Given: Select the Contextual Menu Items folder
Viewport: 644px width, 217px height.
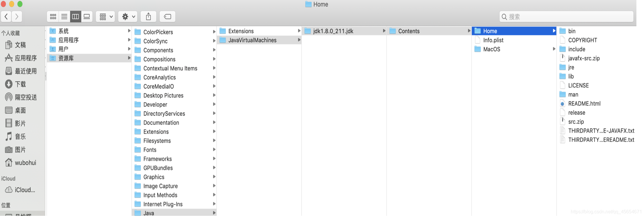Looking at the screenshot, I should coord(174,68).
